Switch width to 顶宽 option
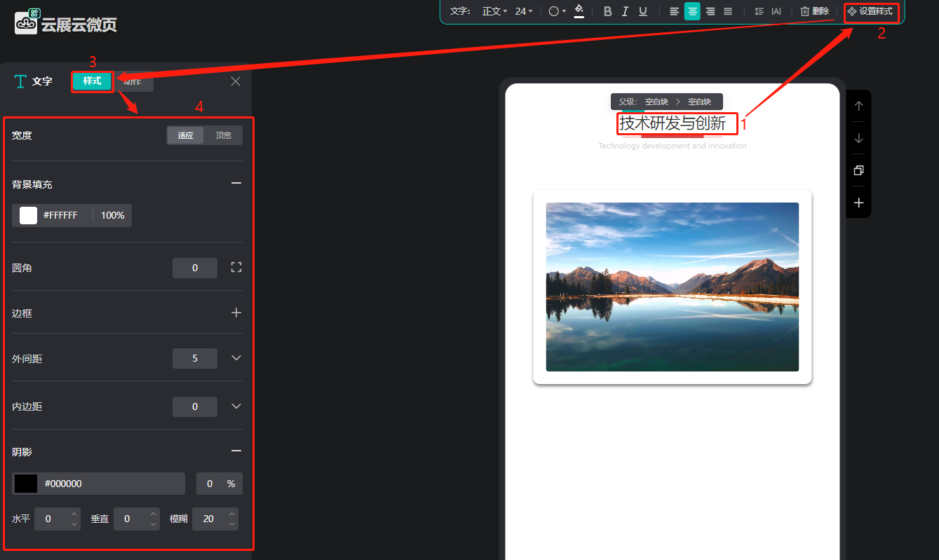 (x=223, y=135)
